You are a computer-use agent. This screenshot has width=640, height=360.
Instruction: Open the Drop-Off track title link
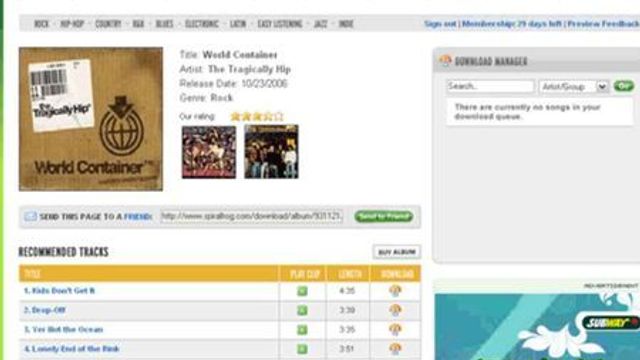coord(45,310)
